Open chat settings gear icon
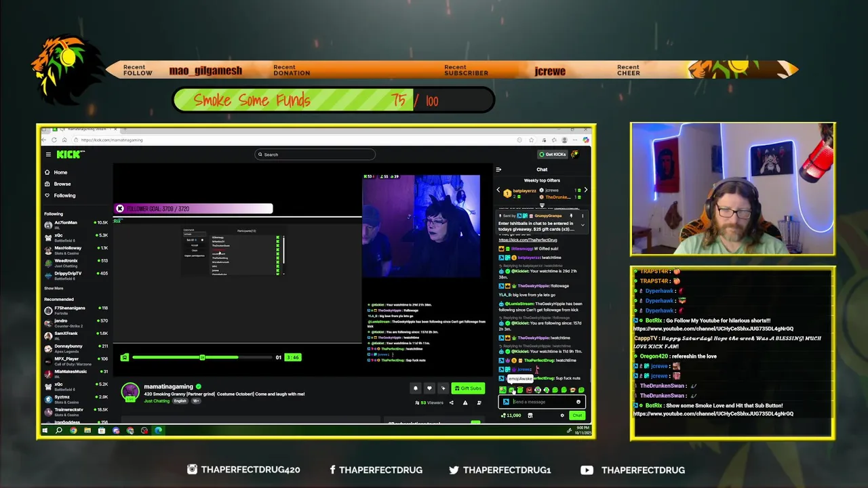 coord(562,415)
